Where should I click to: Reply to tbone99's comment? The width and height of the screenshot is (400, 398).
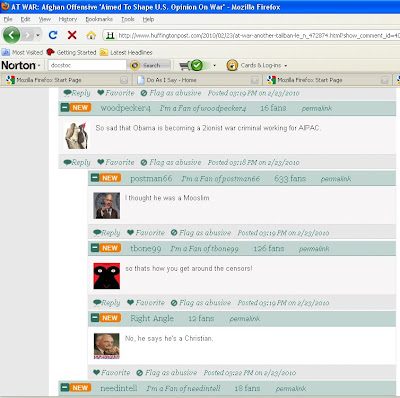click(x=107, y=303)
